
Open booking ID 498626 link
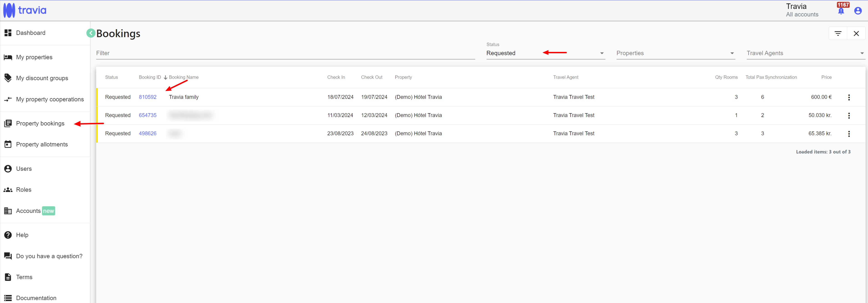coord(148,133)
